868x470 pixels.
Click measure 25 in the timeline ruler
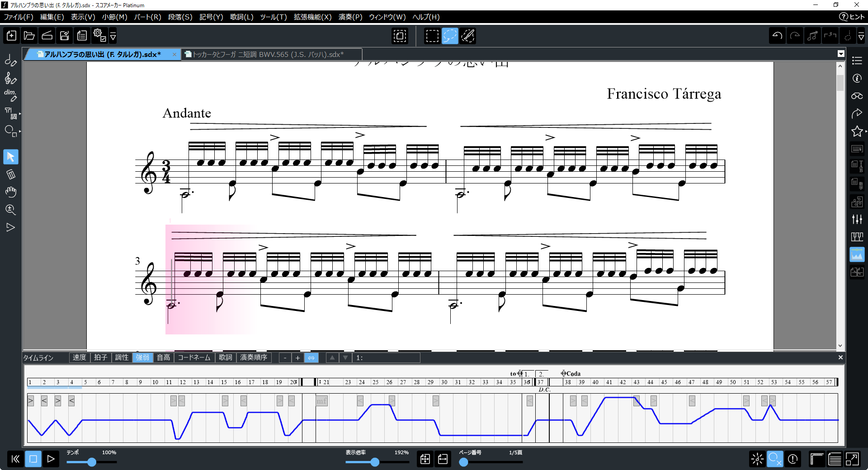[375, 382]
